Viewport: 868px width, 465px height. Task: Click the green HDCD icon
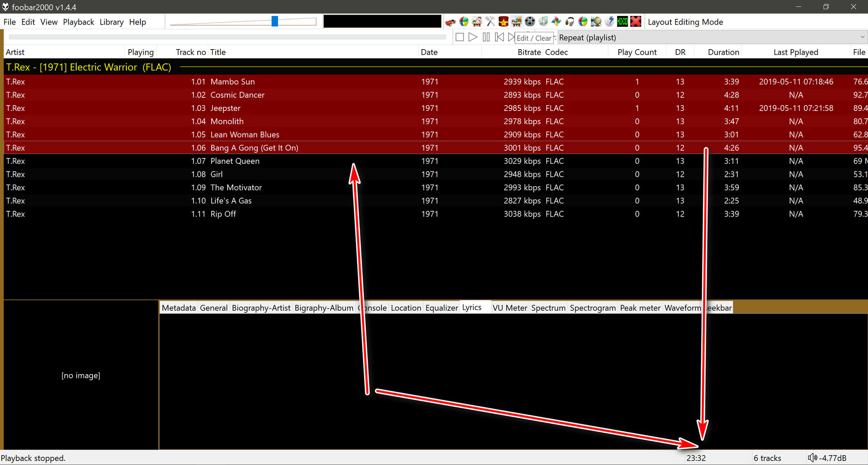pos(622,22)
